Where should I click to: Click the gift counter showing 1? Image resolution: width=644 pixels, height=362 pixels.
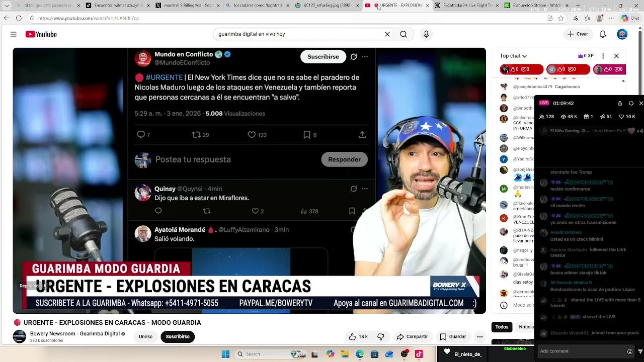pos(588,117)
